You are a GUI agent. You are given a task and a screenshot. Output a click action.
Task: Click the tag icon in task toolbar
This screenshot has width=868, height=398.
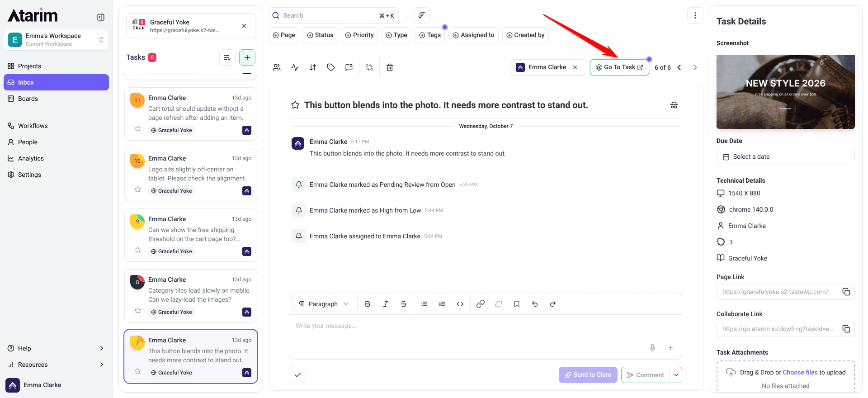(331, 67)
